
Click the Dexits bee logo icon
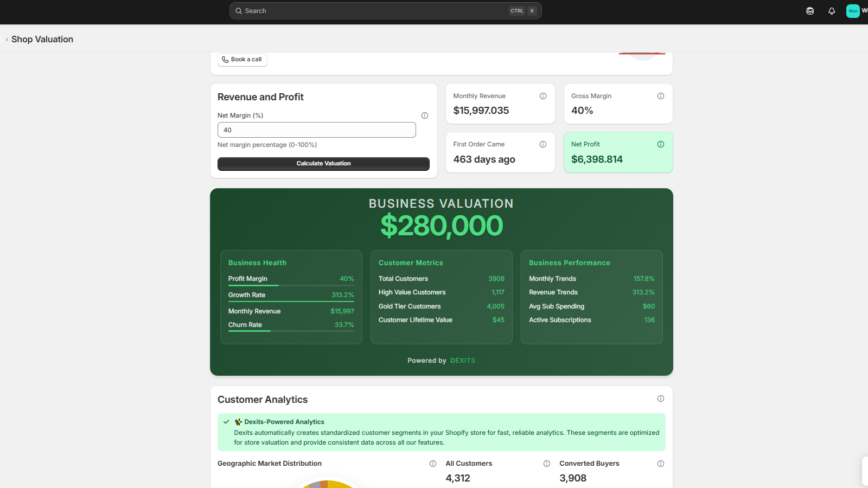[x=238, y=422]
